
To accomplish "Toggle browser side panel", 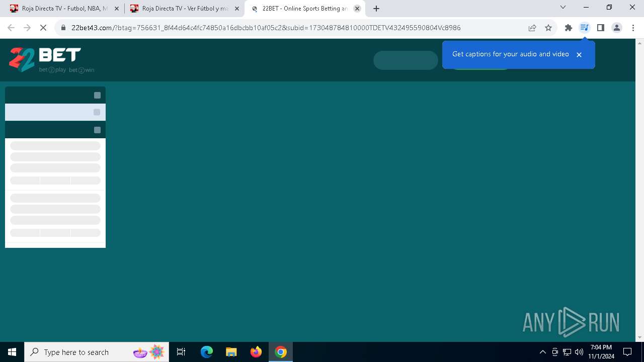I will coord(600,28).
